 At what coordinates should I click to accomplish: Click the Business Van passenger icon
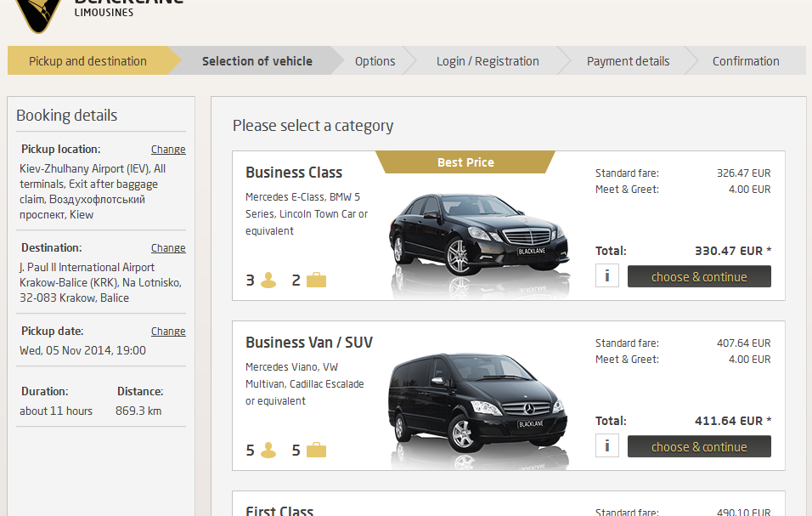click(x=268, y=451)
